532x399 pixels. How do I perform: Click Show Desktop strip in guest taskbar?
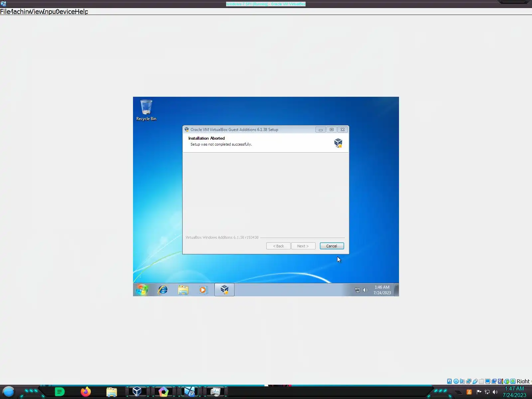click(396, 290)
